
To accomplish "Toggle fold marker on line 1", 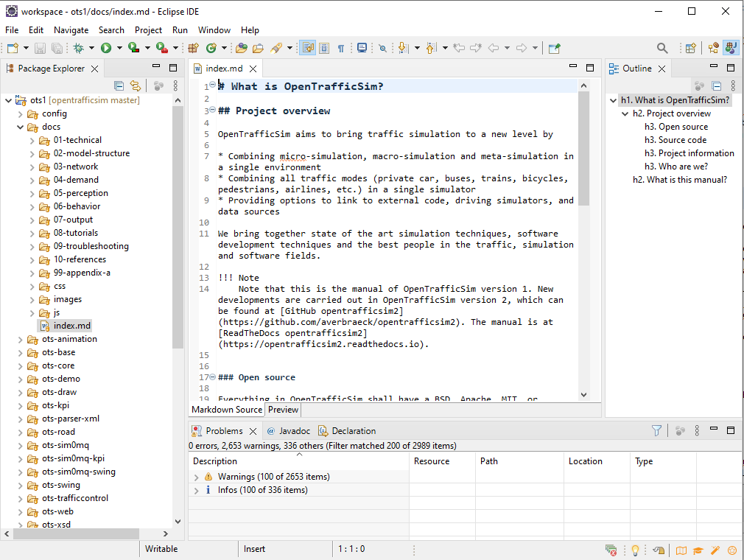I will pos(213,85).
